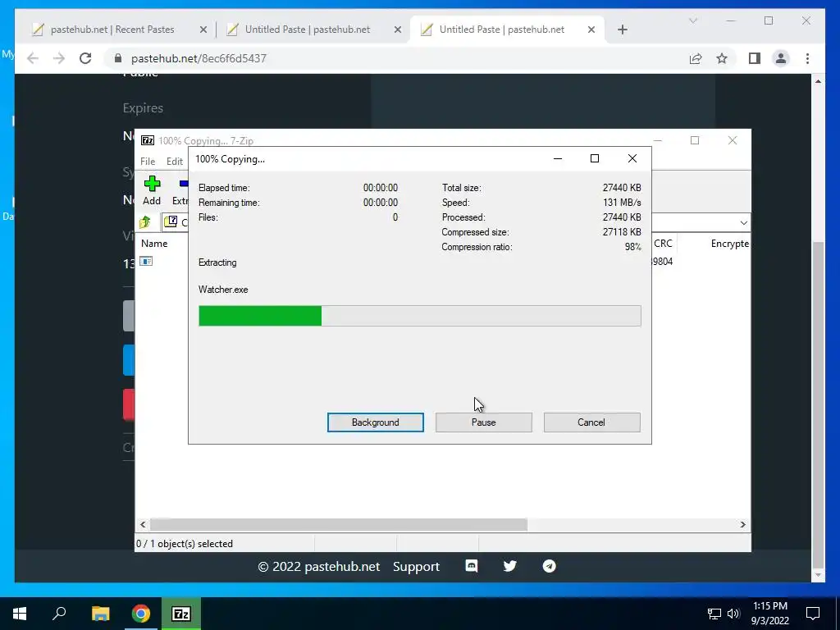This screenshot has height=630, width=840.
Task: Click the 7-Zip taskbar icon
Action: [181, 614]
